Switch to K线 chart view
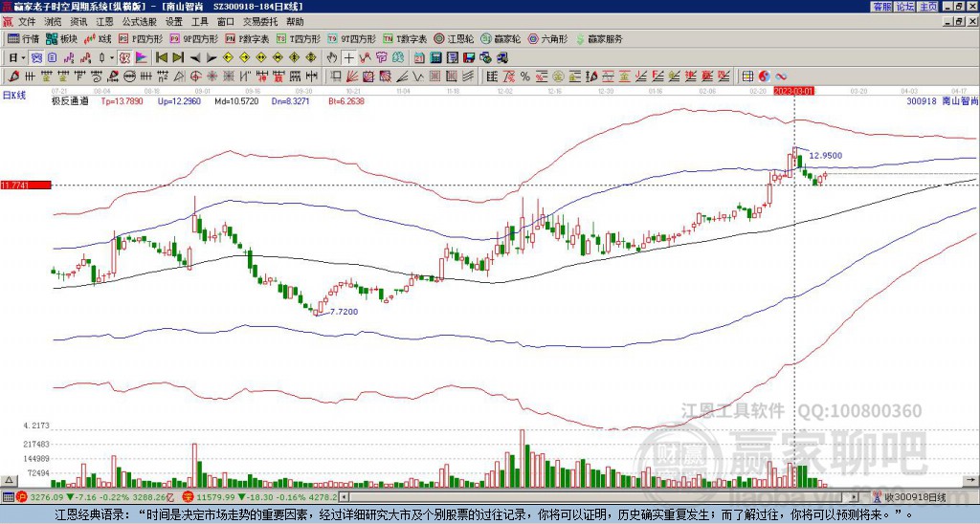 pos(97,38)
